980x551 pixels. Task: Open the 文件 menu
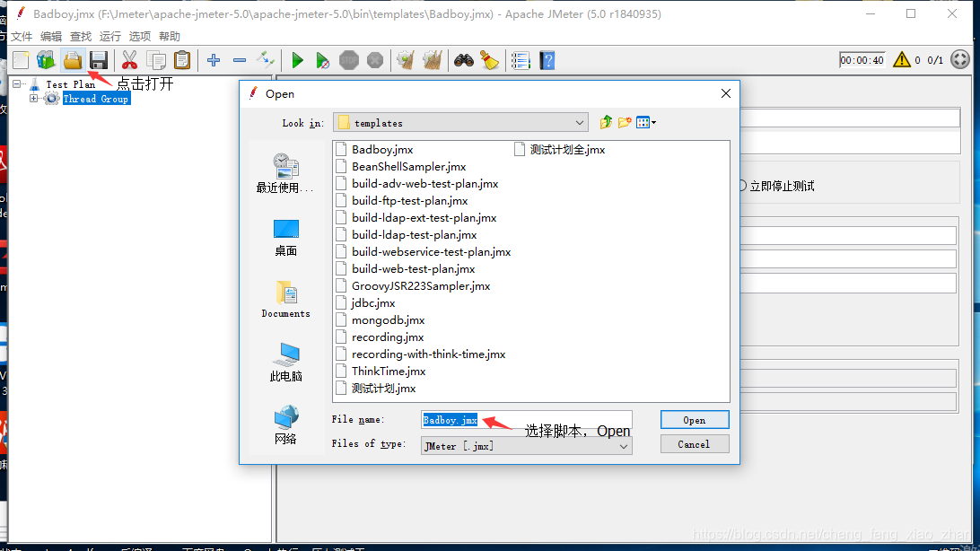(22, 36)
